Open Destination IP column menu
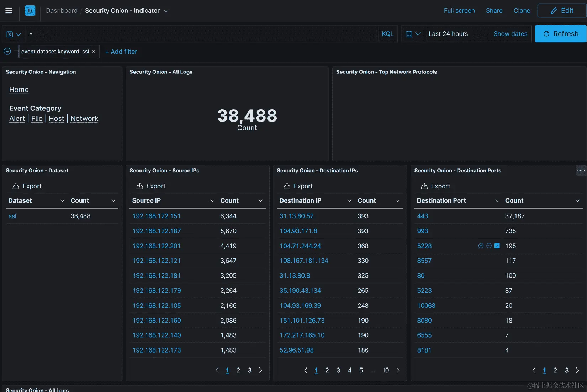 coord(349,200)
